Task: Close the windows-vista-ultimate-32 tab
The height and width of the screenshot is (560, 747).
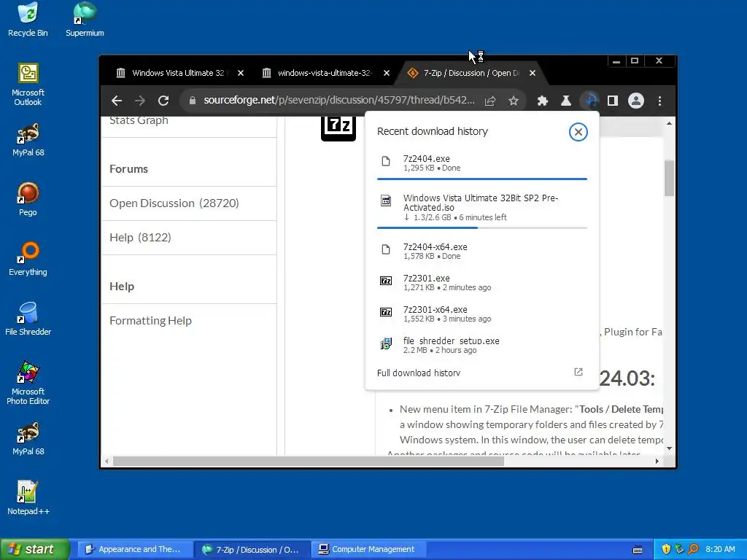Action: (x=387, y=73)
